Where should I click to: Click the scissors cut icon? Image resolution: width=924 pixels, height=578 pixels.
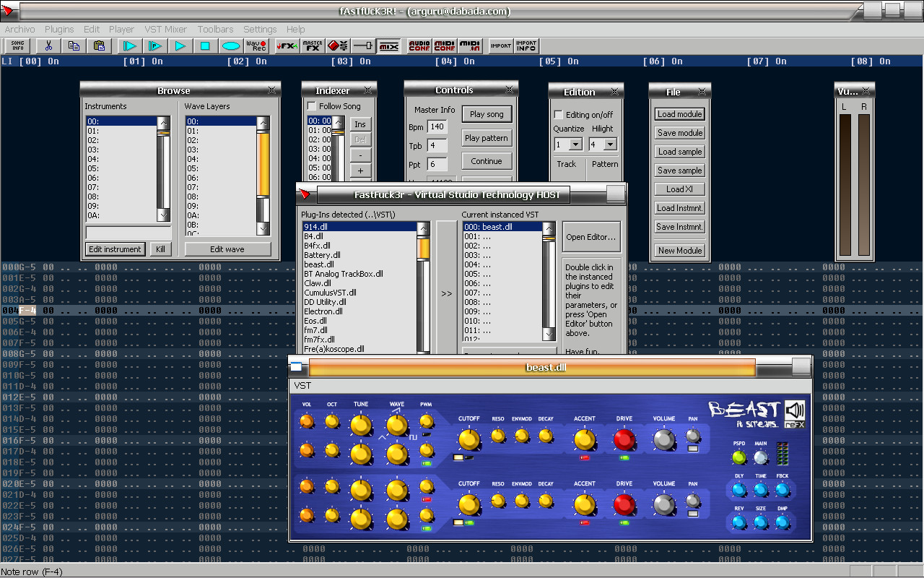pos(49,46)
